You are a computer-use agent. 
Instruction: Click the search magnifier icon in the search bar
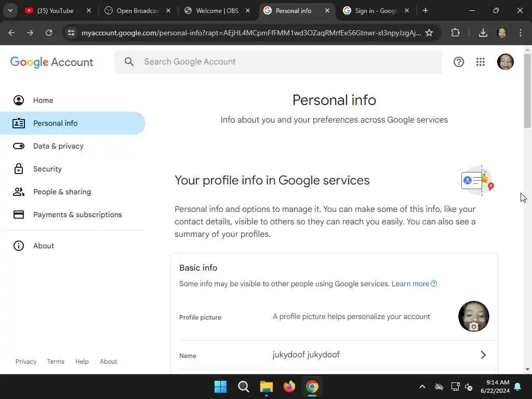click(129, 61)
